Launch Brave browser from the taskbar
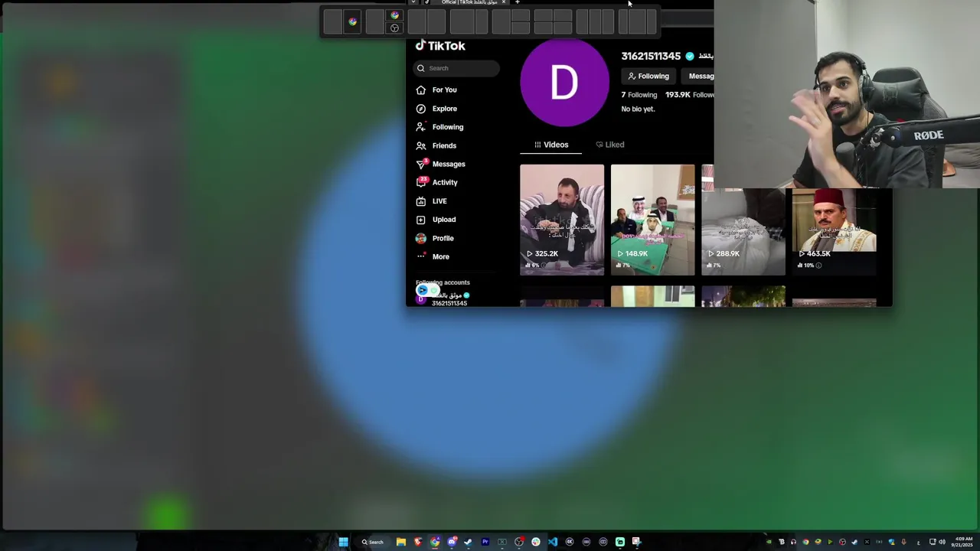 pyautogui.click(x=418, y=542)
